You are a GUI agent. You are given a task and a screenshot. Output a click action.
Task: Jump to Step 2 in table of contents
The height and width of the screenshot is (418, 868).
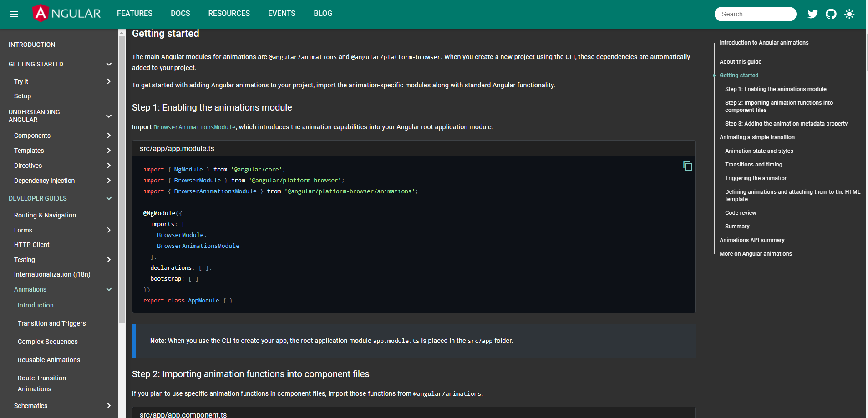coord(779,106)
